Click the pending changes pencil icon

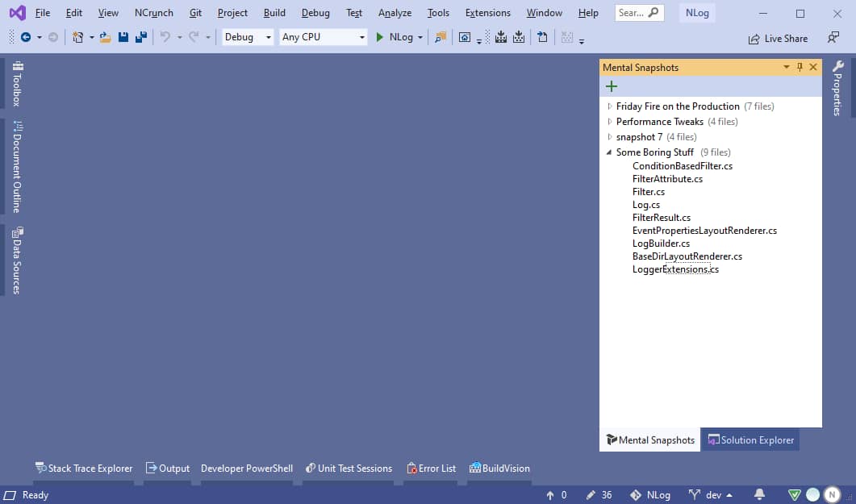click(x=591, y=494)
